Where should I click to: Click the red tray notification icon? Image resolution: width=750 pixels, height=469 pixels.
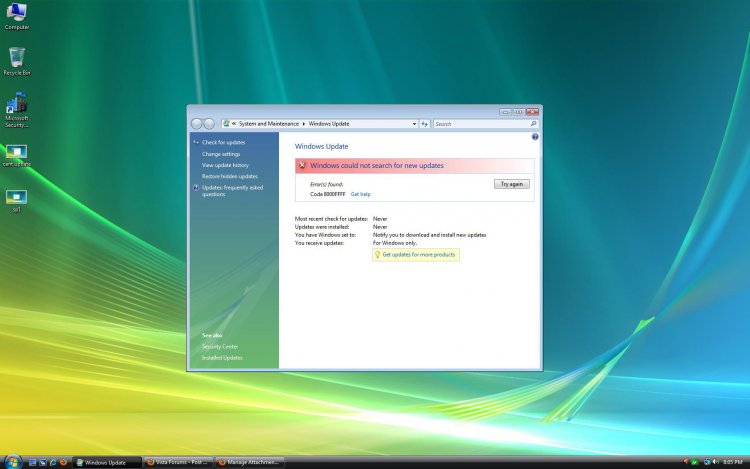click(x=685, y=462)
